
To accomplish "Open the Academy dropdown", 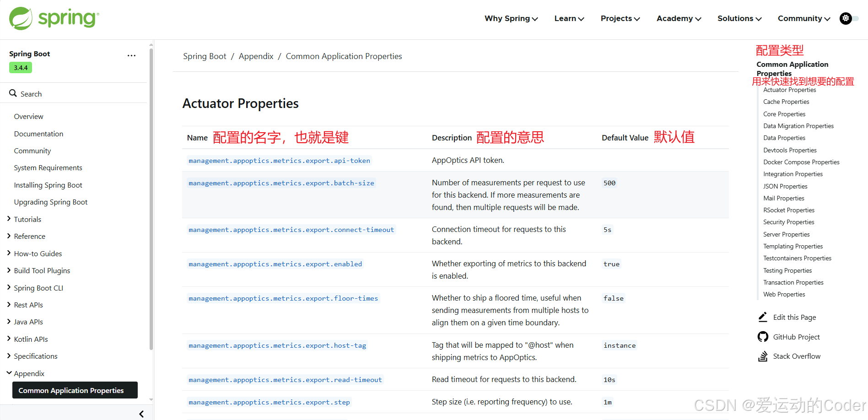I will coord(679,18).
